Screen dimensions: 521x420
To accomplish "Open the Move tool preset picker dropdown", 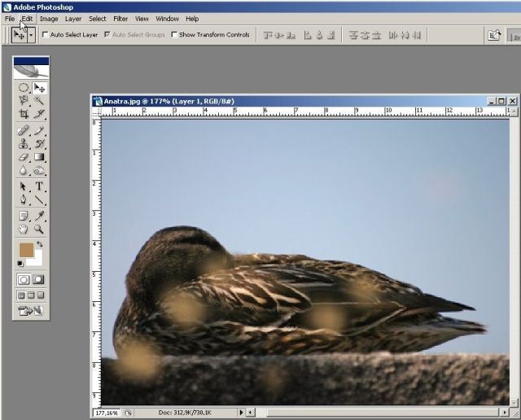I will pos(31,35).
